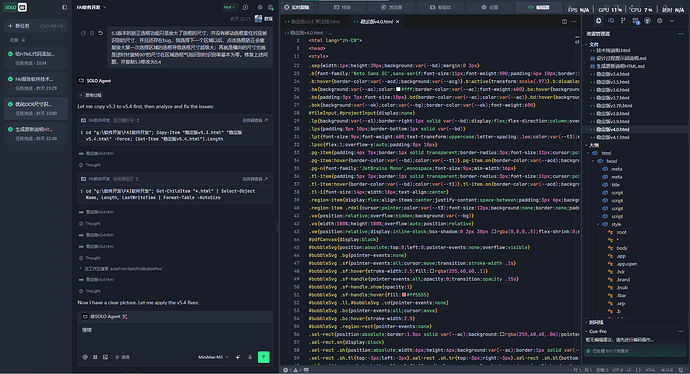690x374 pixels.
Task: Open 稳定版v4.1.html in the explorer
Action: [x=613, y=138]
